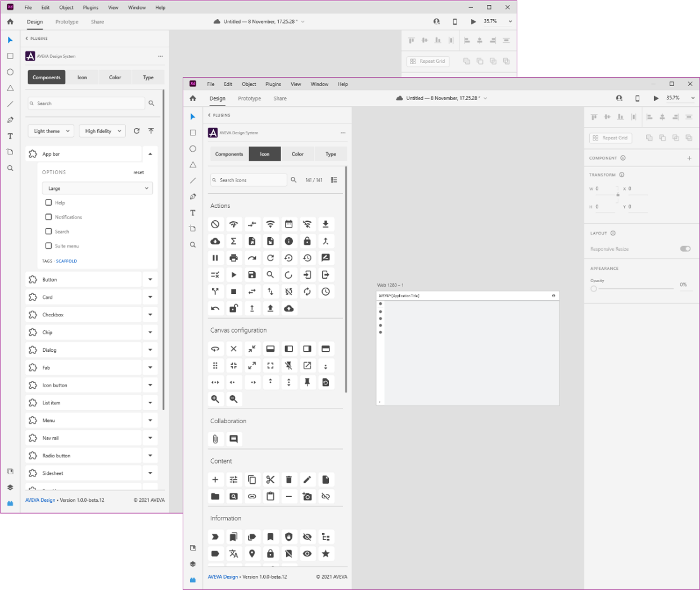The width and height of the screenshot is (700, 590).
Task: Click the component Search field in back window
Action: pyautogui.click(x=86, y=103)
